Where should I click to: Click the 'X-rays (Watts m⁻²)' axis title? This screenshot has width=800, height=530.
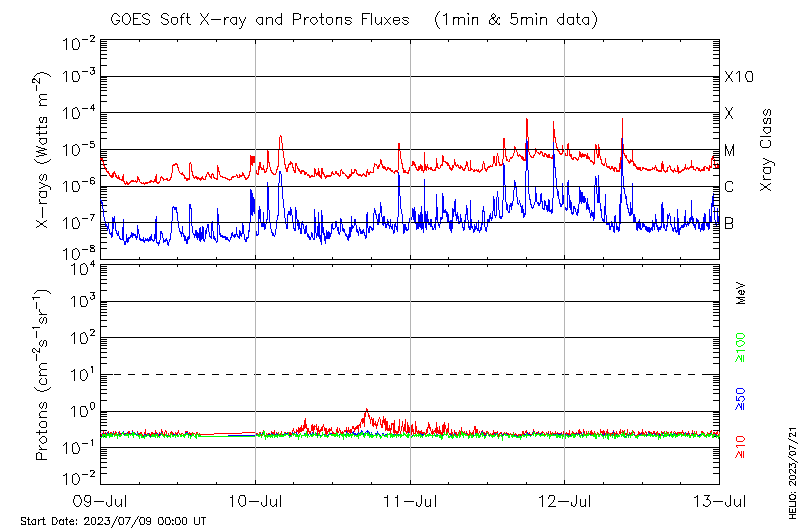43,150
